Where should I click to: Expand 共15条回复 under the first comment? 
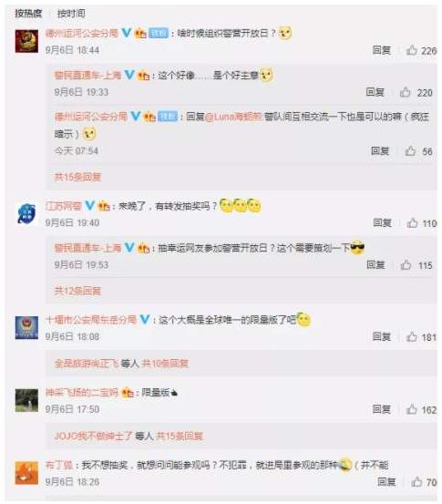pyautogui.click(x=77, y=177)
